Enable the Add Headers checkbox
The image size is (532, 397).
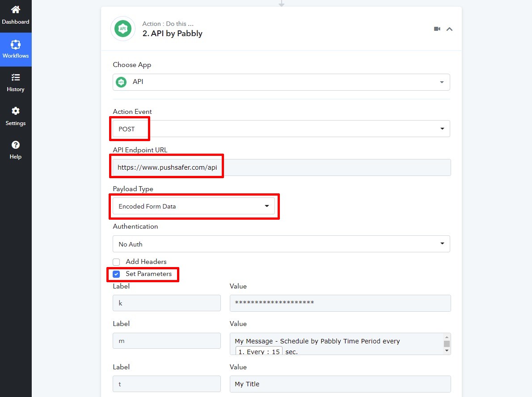click(x=116, y=262)
